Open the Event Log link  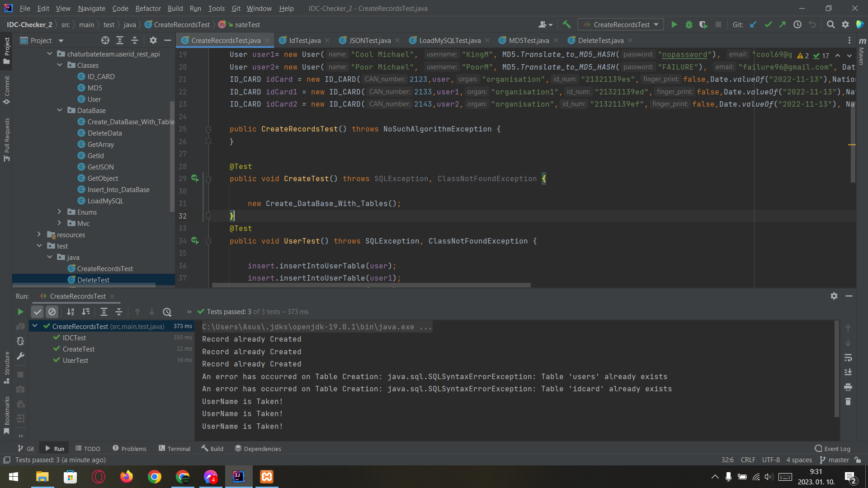click(837, 448)
